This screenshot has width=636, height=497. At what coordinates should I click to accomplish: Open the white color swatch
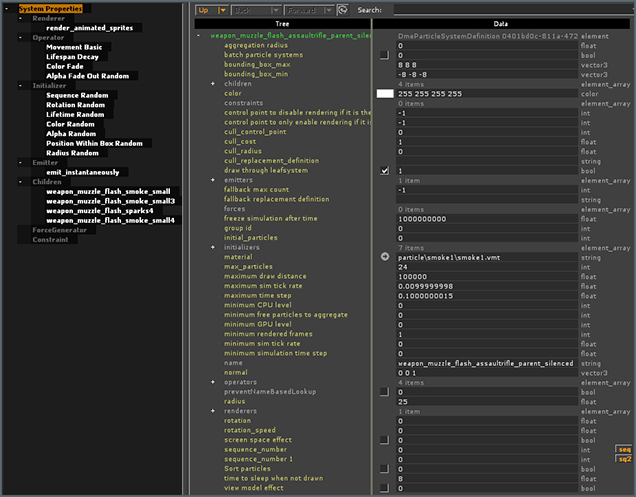385,93
